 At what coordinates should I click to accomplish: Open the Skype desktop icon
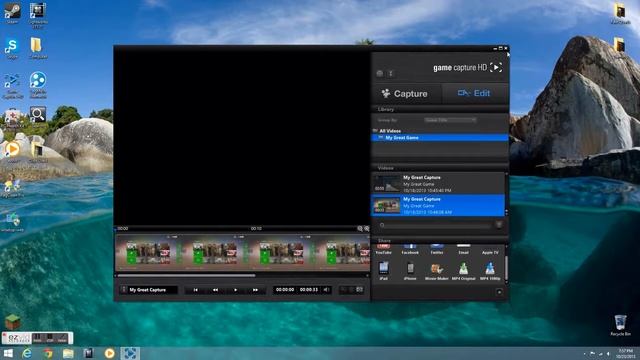[12, 48]
